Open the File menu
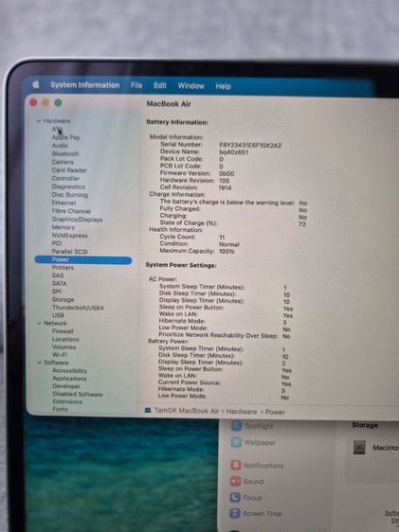399x532 pixels. point(136,85)
